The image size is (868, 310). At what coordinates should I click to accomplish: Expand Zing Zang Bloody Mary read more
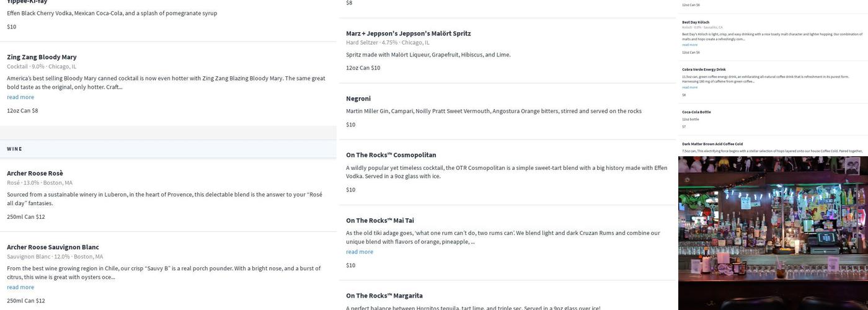(x=20, y=97)
